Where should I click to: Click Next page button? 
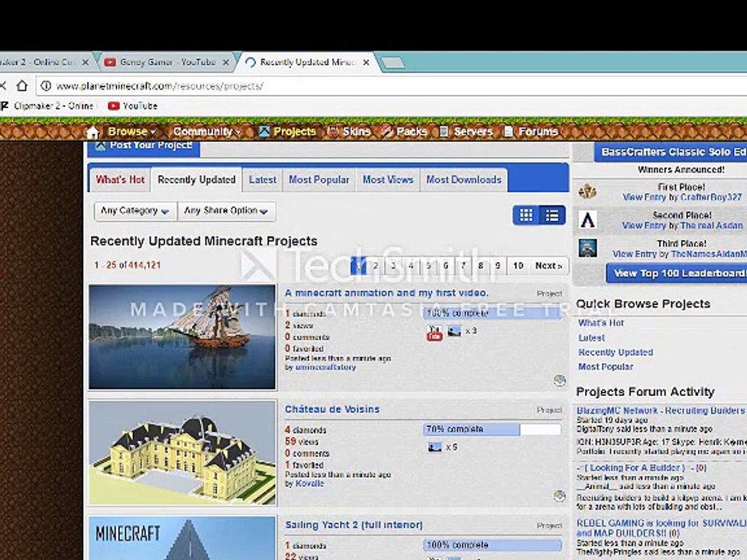(549, 266)
